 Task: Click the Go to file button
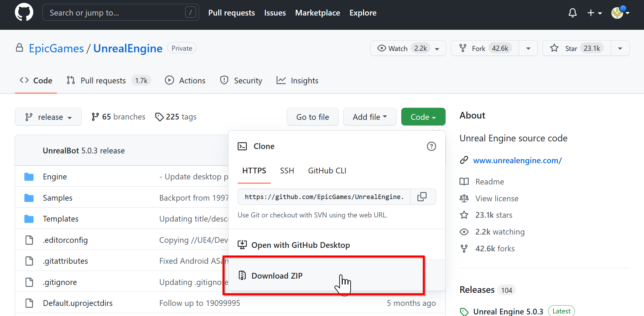point(313,117)
